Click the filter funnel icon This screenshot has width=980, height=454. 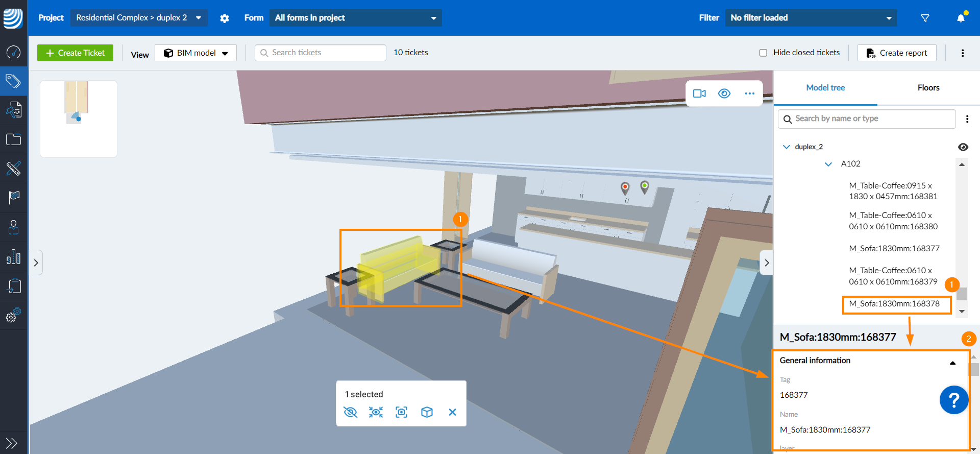(x=925, y=18)
